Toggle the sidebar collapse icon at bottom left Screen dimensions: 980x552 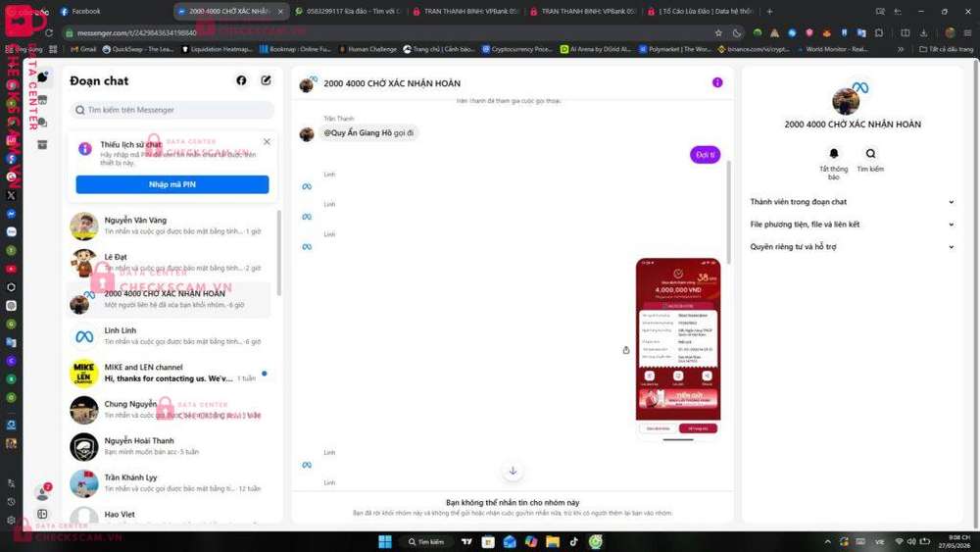[x=42, y=515]
